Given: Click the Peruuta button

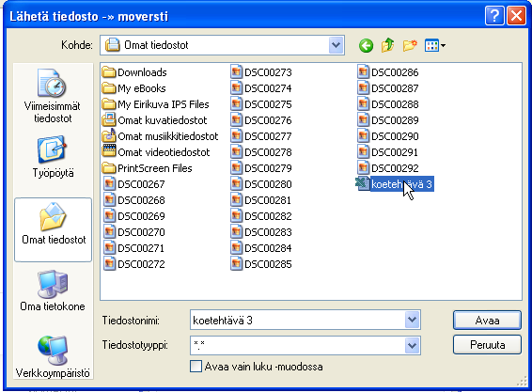Looking at the screenshot, I should [487, 345].
